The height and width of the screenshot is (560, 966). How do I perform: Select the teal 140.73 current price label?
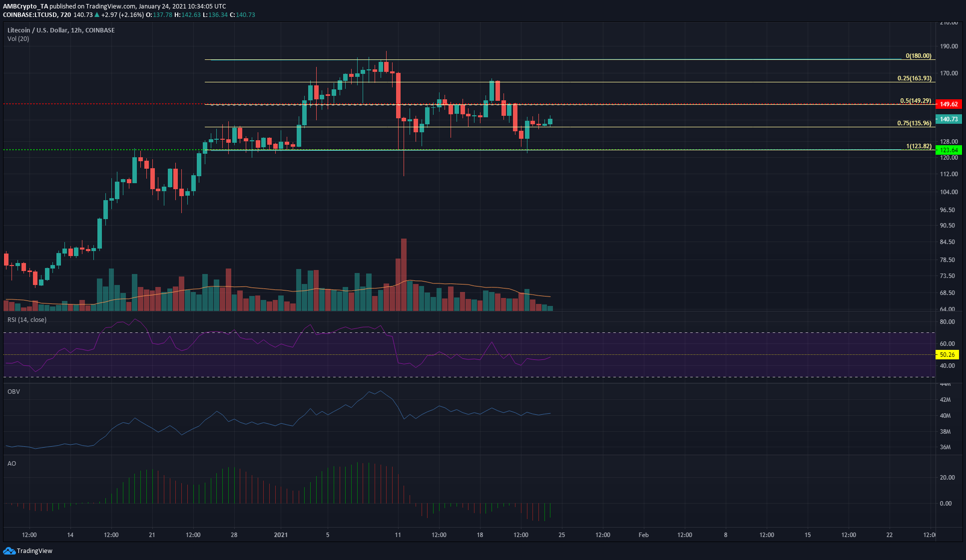[x=949, y=119]
